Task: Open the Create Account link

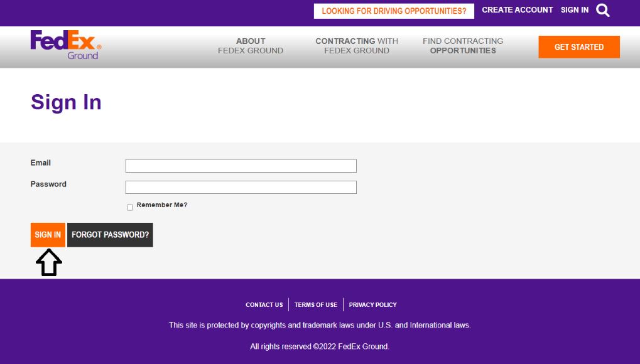Action: tap(517, 10)
